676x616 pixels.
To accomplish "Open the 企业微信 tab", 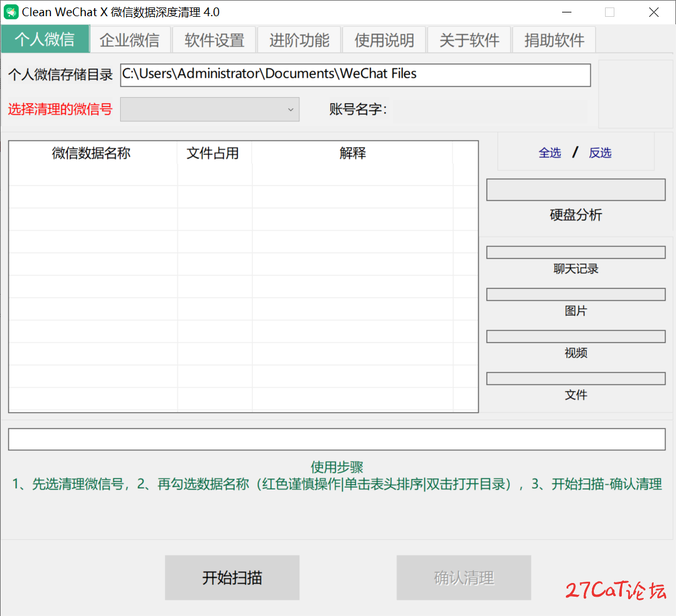I will click(129, 40).
